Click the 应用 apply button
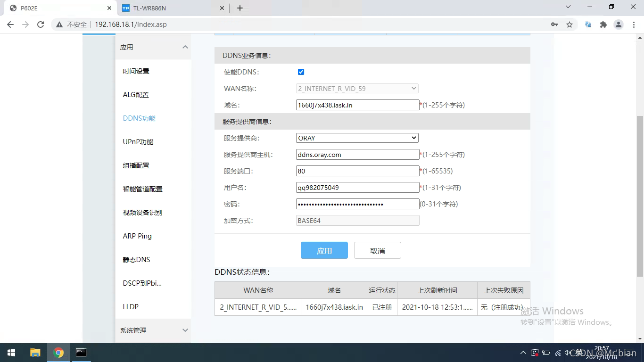Viewport: 644px width, 362px height. coord(324,250)
